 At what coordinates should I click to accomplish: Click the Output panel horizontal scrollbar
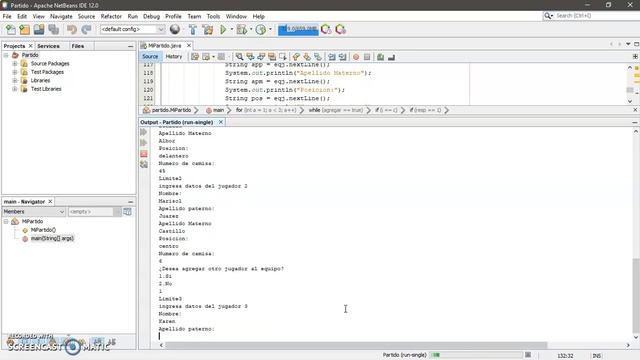(356, 345)
